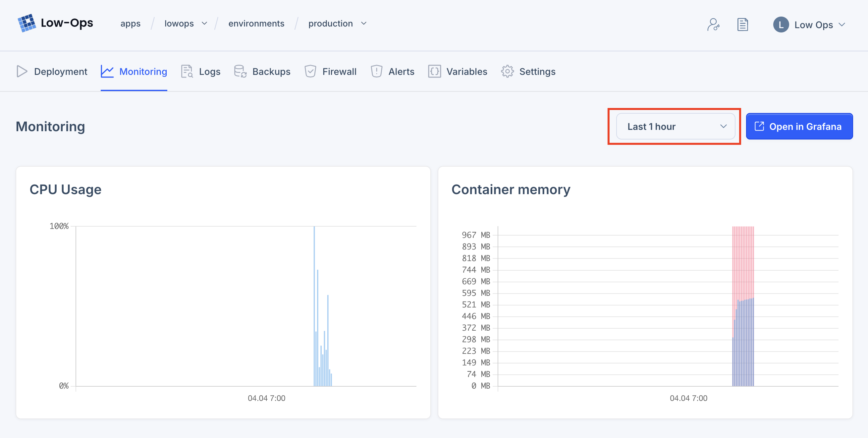Click the Alerts shield exclamation icon
This screenshot has height=438, width=868.
tap(376, 72)
